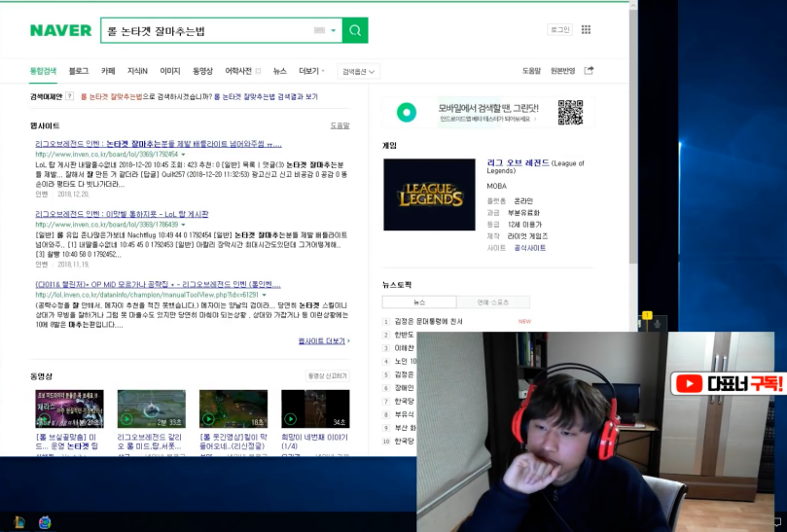Open the blue robot taskbar icon
787x532 pixels.
pyautogui.click(x=45, y=522)
